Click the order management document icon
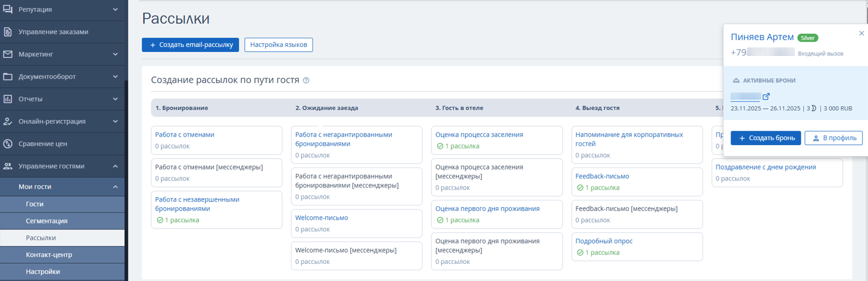Viewport: 868px width, 281px height. pos(8,32)
